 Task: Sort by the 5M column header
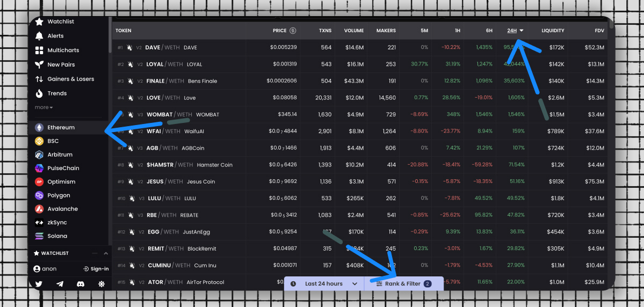click(x=424, y=31)
